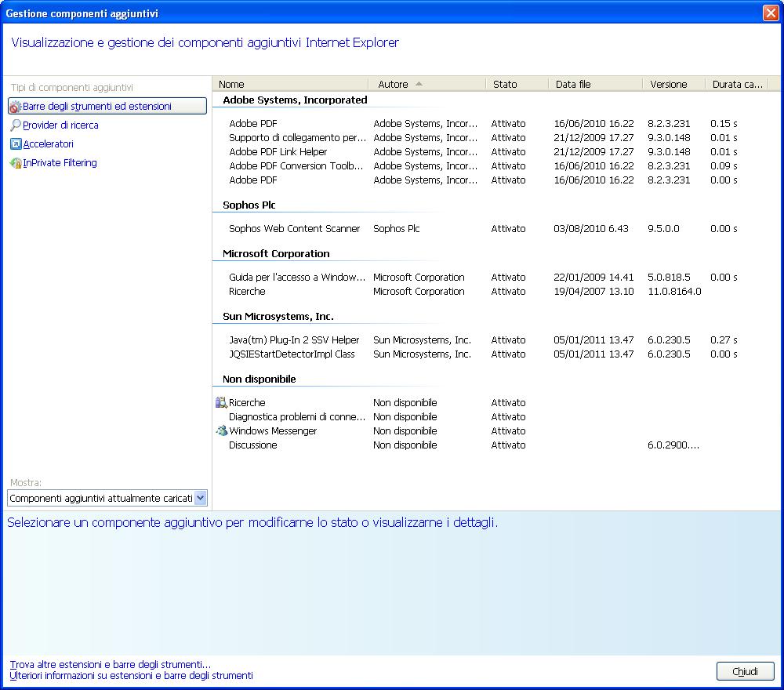This screenshot has width=784, height=690.
Task: Select the Barre degli strumenti ed estensioni icon
Action: 14,105
